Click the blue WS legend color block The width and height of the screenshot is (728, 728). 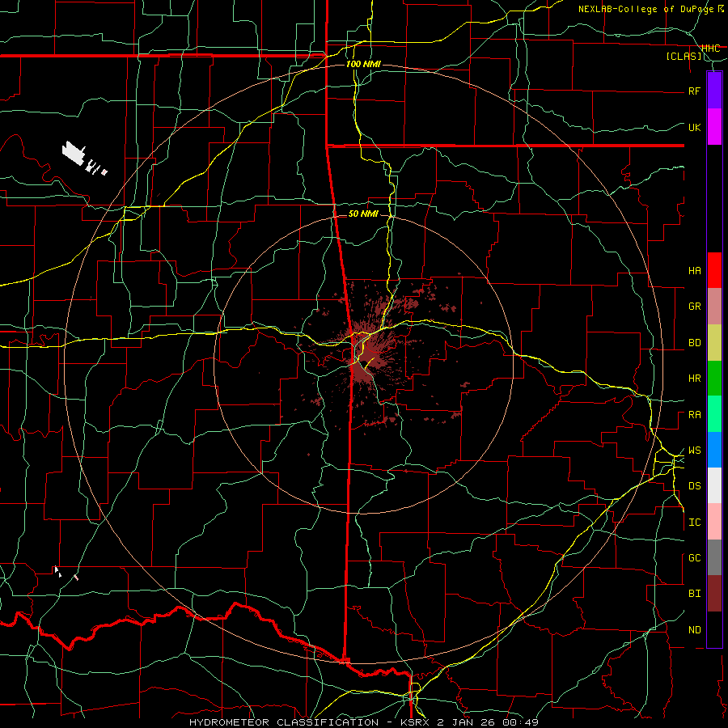(x=714, y=450)
